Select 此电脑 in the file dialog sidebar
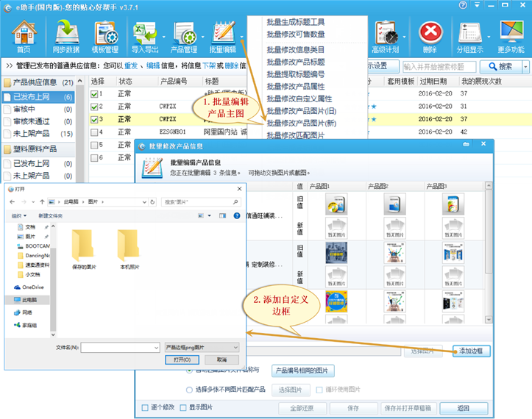Image resolution: width=532 pixels, height=419 pixels. point(26,300)
